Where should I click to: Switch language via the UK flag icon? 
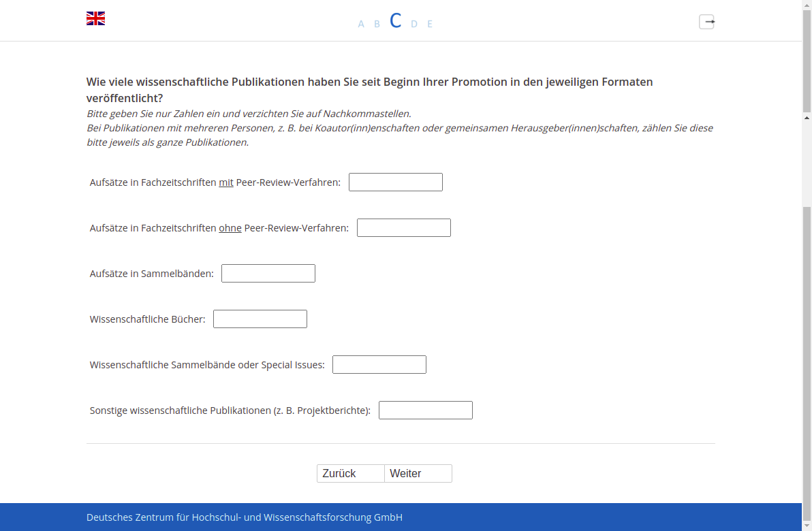(96, 18)
